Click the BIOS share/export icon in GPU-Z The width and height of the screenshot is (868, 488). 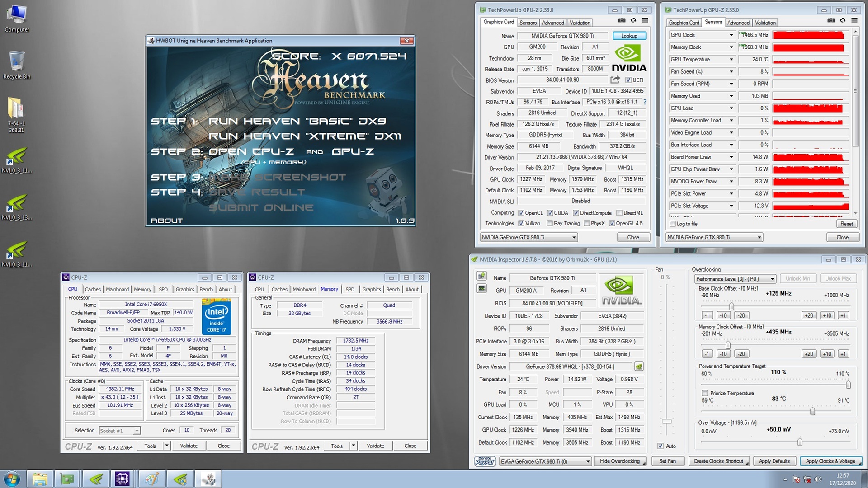point(615,80)
